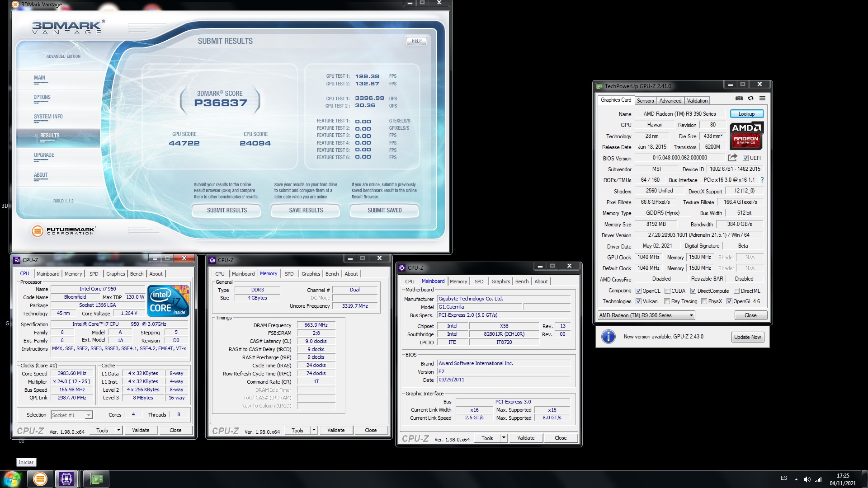Click the P36837 3DMark score
The width and height of the screenshot is (868, 488).
(x=221, y=103)
